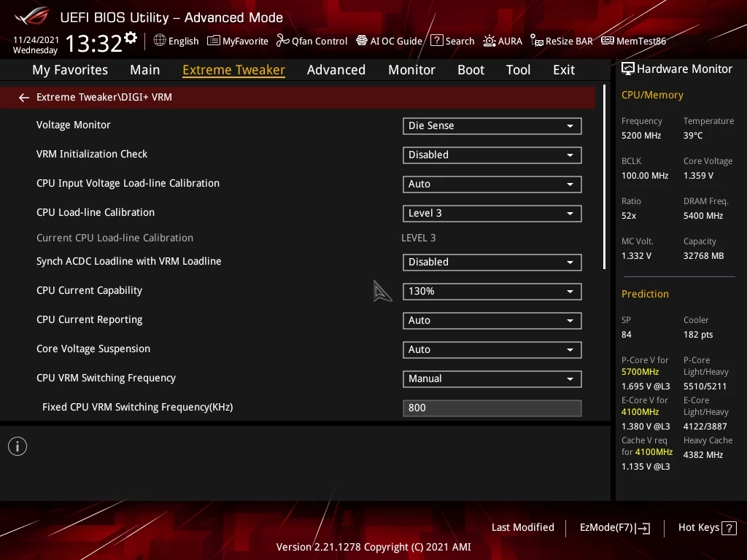The height and width of the screenshot is (560, 747).
Task: Select Core Voltage Suspension label
Action: pos(93,349)
